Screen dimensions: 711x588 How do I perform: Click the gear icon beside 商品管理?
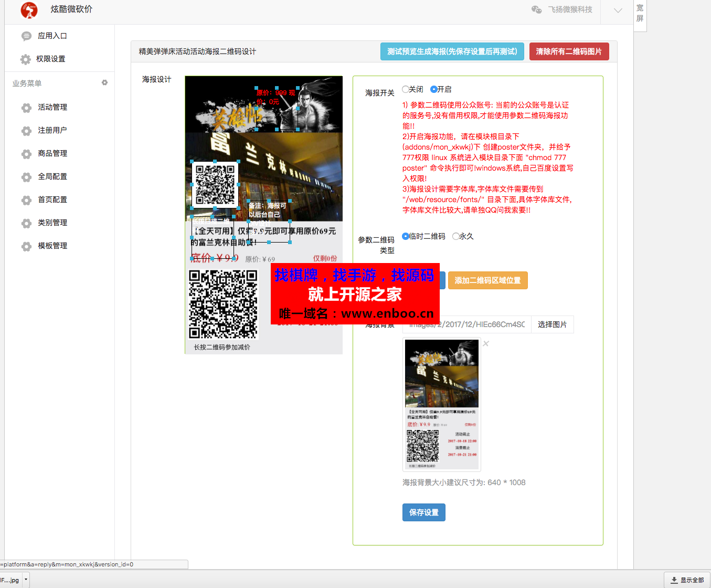(x=26, y=154)
